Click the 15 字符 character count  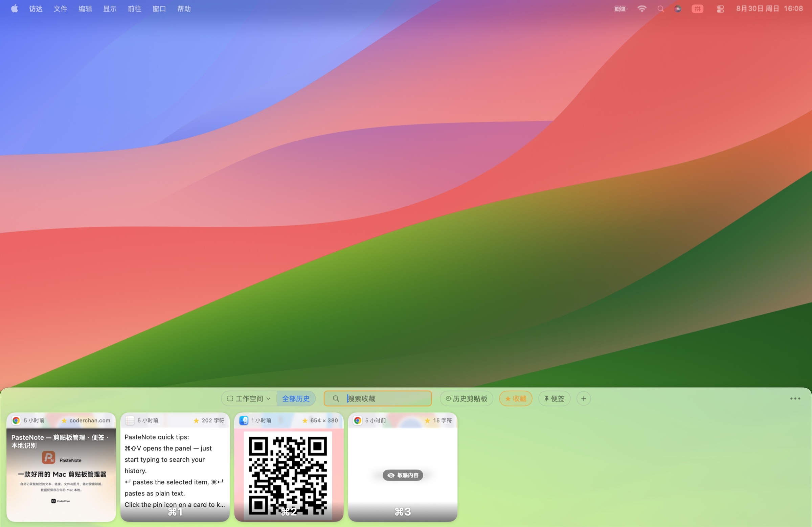coord(443,420)
